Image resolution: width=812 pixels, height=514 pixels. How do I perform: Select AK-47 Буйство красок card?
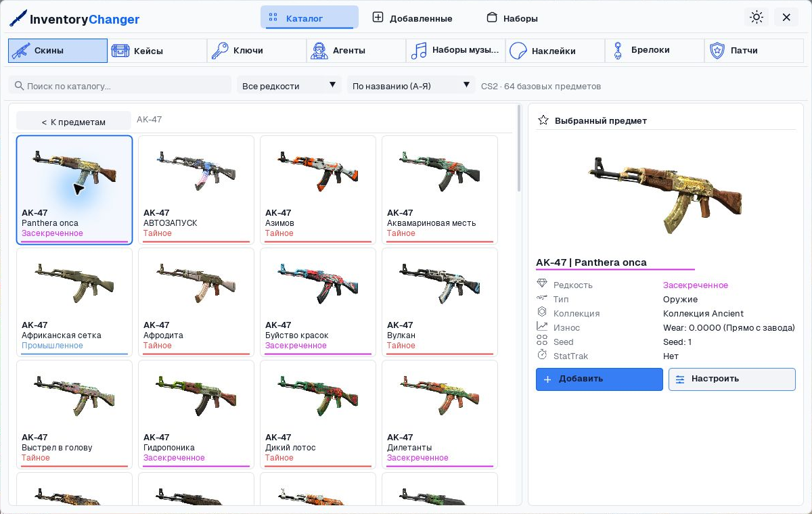(318, 302)
